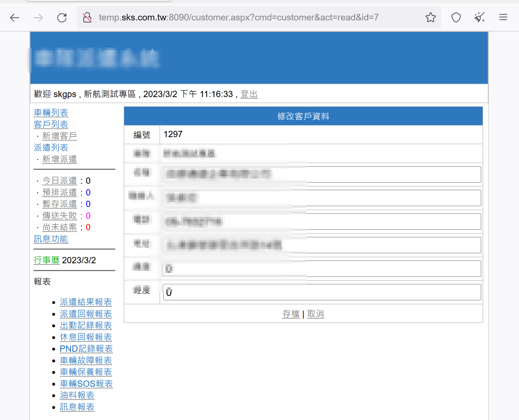Click the blurred second text input field
This screenshot has width=519, height=420.
pos(322,198)
